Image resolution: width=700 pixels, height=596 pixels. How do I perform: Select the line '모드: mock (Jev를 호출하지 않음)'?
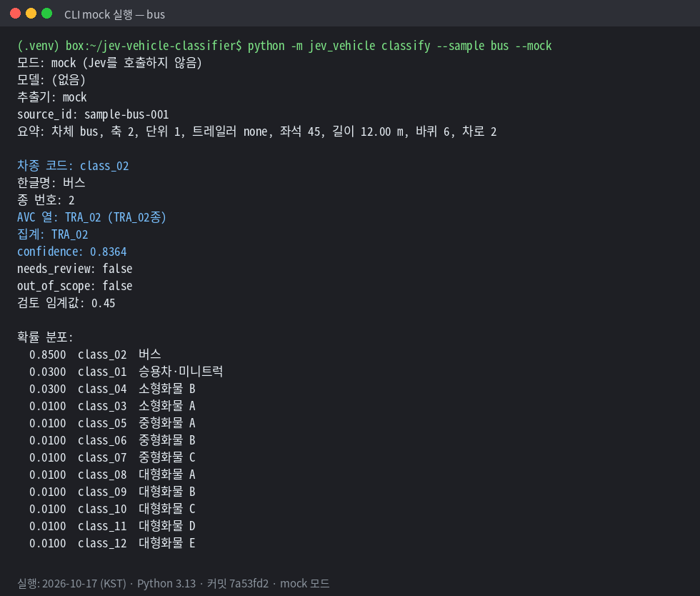pyautogui.click(x=109, y=63)
